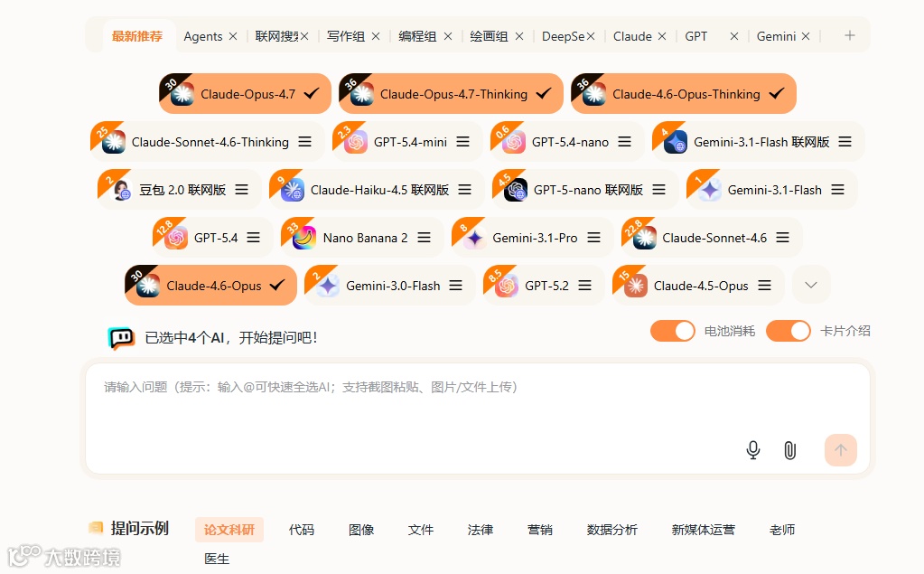Toggle the 卡片介绍 switch
This screenshot has height=574, width=924.
pyautogui.click(x=788, y=331)
